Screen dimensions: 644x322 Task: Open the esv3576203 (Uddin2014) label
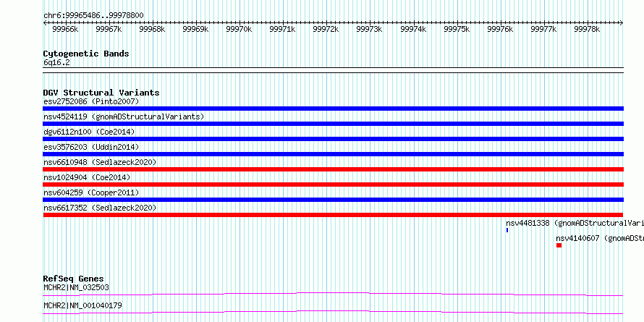(x=91, y=147)
